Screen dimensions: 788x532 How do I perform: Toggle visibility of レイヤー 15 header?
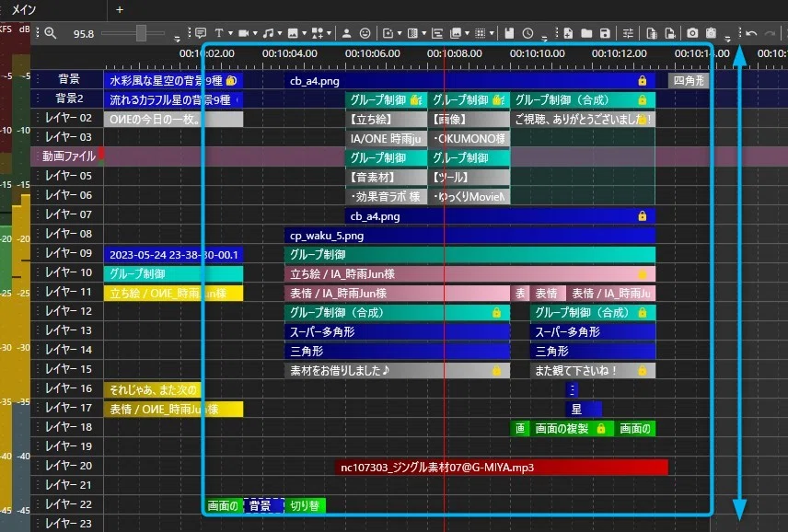pyautogui.click(x=68, y=369)
